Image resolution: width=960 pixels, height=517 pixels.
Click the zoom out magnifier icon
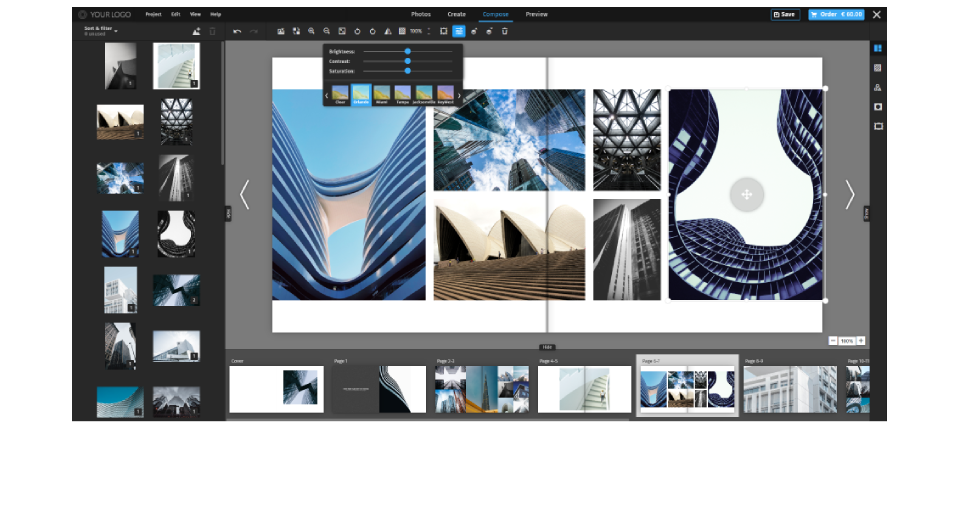click(x=326, y=31)
